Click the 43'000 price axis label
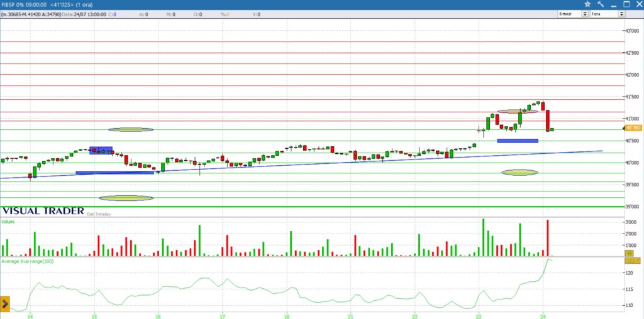The height and width of the screenshot is (319, 644). tap(633, 31)
